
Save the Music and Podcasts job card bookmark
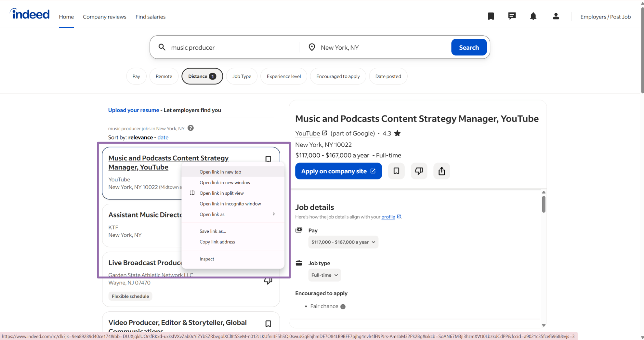click(268, 159)
